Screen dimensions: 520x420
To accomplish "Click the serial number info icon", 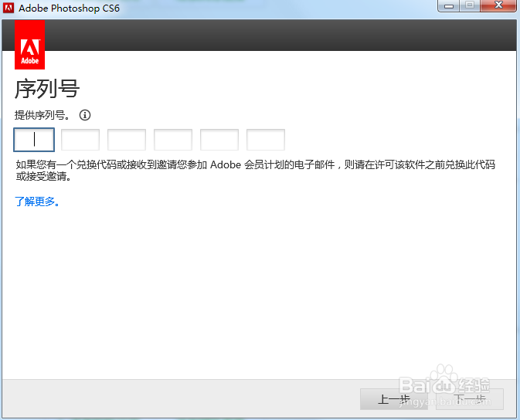I will 85,115.
